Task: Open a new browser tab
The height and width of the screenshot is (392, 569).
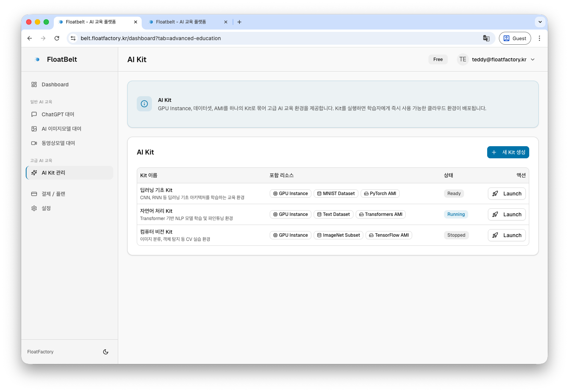Action: coord(239,22)
